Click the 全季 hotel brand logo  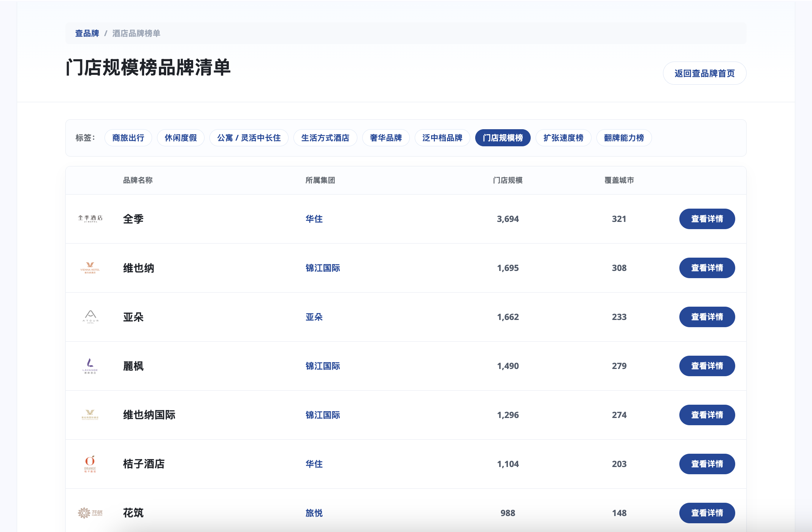(90, 218)
